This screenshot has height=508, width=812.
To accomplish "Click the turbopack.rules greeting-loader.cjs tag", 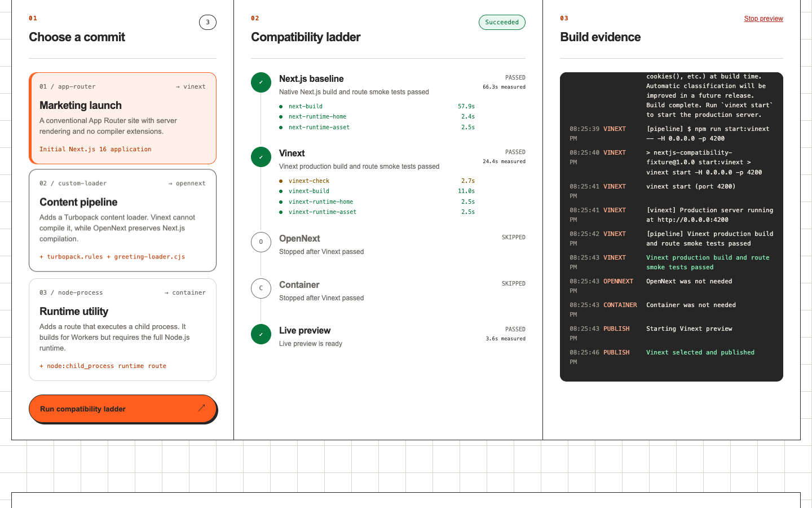I will (x=112, y=257).
